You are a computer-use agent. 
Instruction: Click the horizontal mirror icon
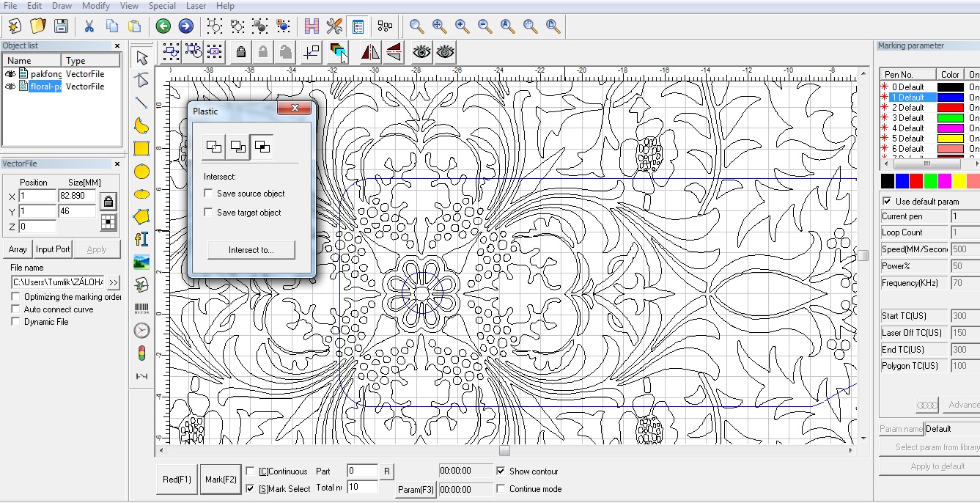(371, 51)
